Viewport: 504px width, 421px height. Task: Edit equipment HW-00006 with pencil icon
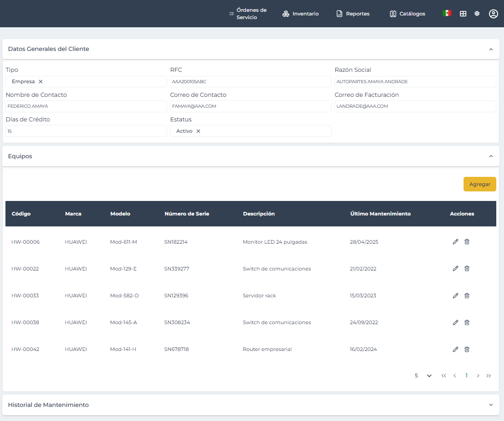[455, 242]
